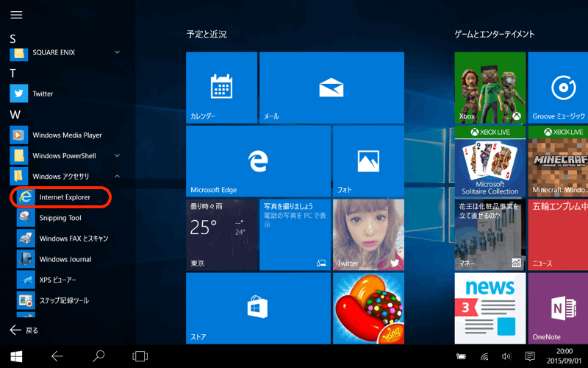The height and width of the screenshot is (368, 588).
Task: Expand the Windows PowerShell folder
Action: click(x=118, y=156)
